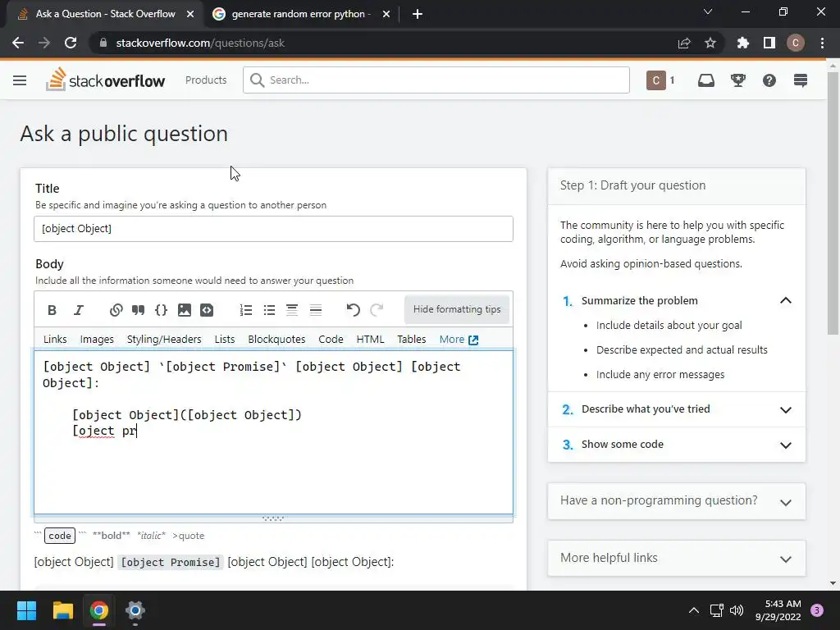Open the Stack Exchange site switcher icon
This screenshot has width=840, height=630.
click(801, 80)
